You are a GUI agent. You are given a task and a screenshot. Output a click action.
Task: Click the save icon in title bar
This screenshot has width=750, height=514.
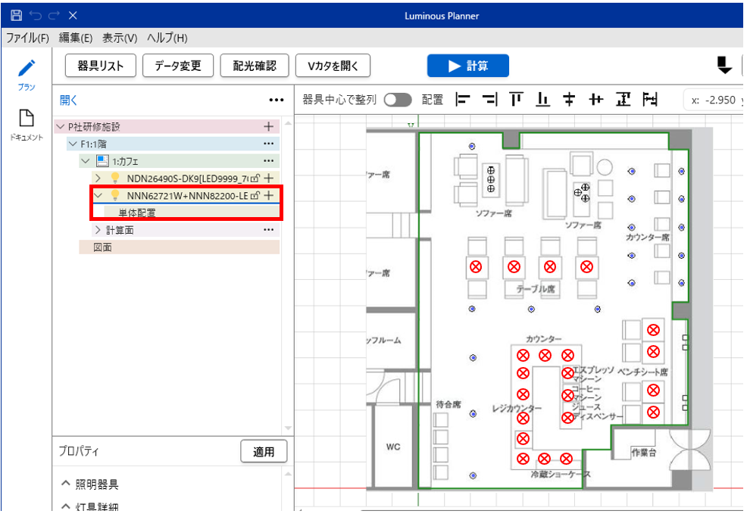click(16, 17)
